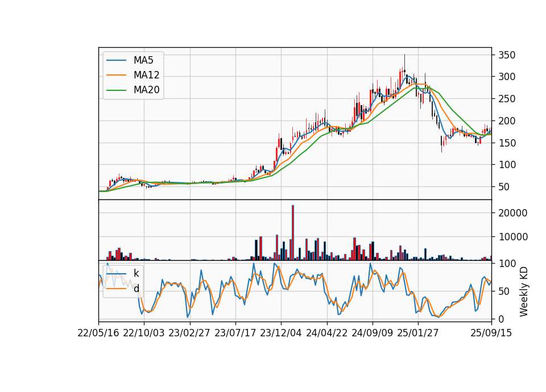This screenshot has width=546, height=392.
Task: Select the 22/05/16 date label
Action: (x=98, y=333)
